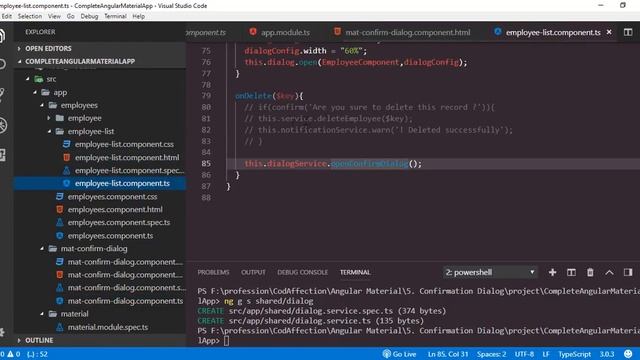Close the employee-list.component.ts editor tab
640x360 pixels.
pyautogui.click(x=609, y=32)
